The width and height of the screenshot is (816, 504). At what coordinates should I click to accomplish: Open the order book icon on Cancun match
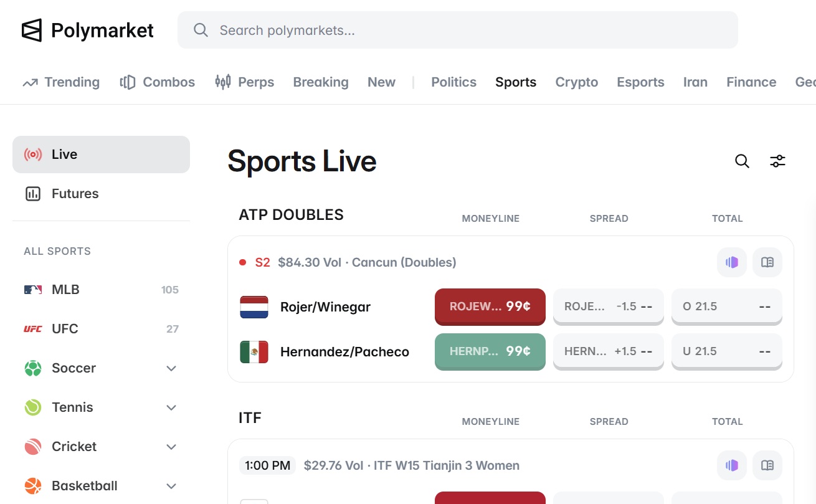pyautogui.click(x=767, y=262)
